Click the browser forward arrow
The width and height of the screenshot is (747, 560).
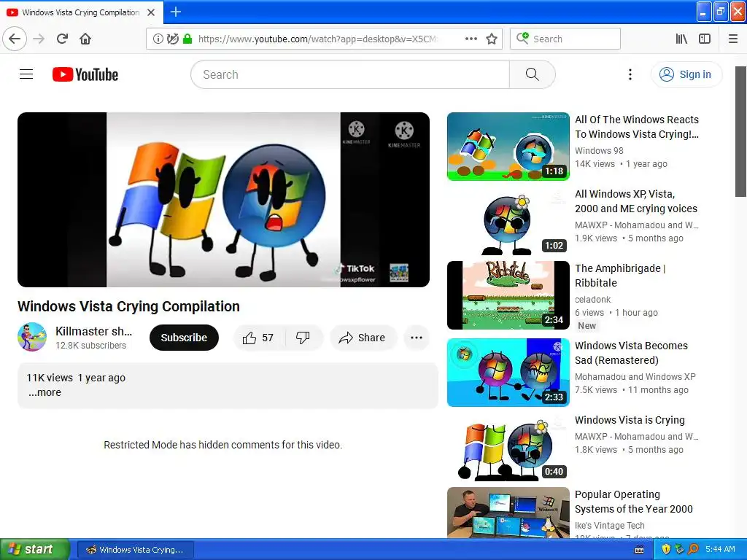39,39
